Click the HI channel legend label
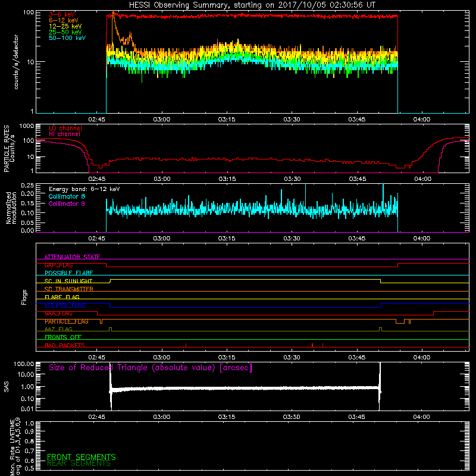This screenshot has height=476, width=476. [64, 134]
